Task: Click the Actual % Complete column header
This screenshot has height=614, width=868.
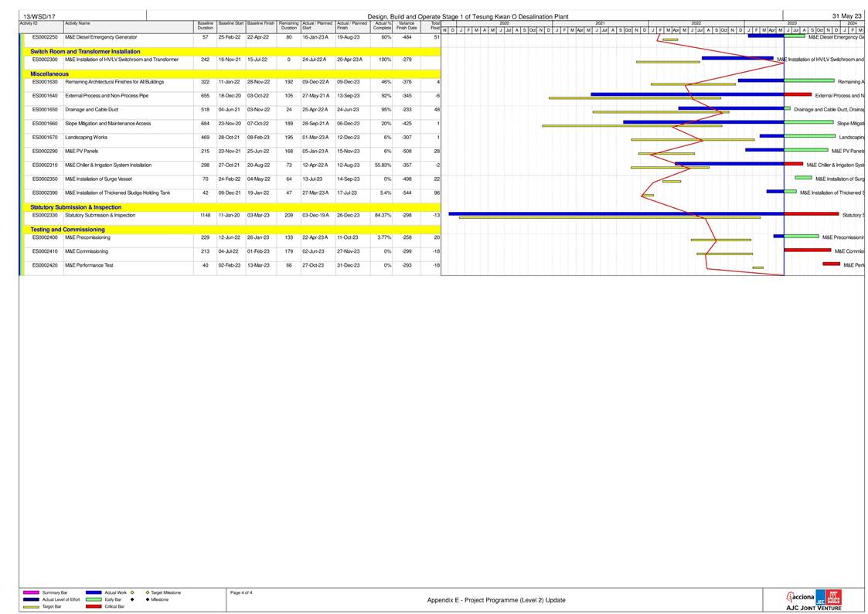Action: (x=382, y=26)
